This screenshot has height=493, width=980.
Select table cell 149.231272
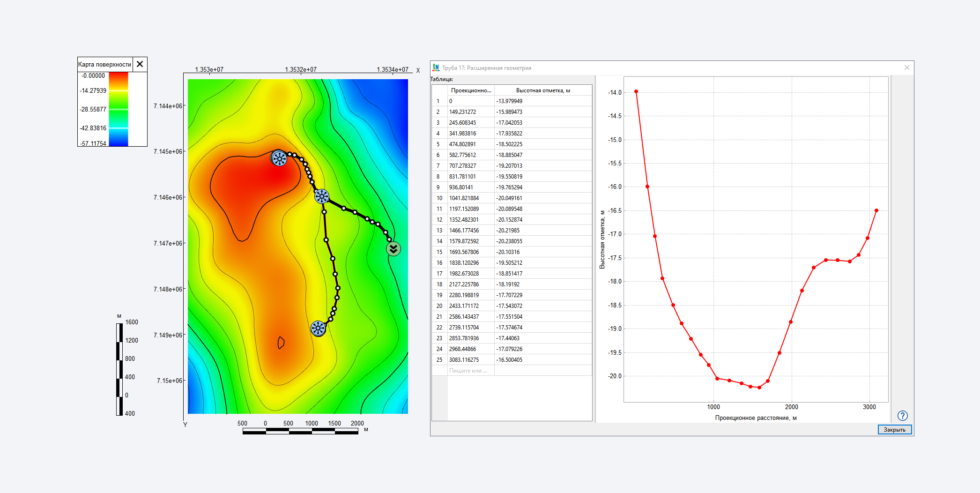click(x=471, y=112)
